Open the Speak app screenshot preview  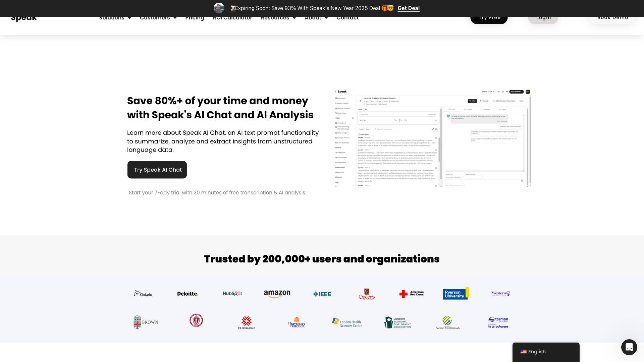tap(432, 138)
